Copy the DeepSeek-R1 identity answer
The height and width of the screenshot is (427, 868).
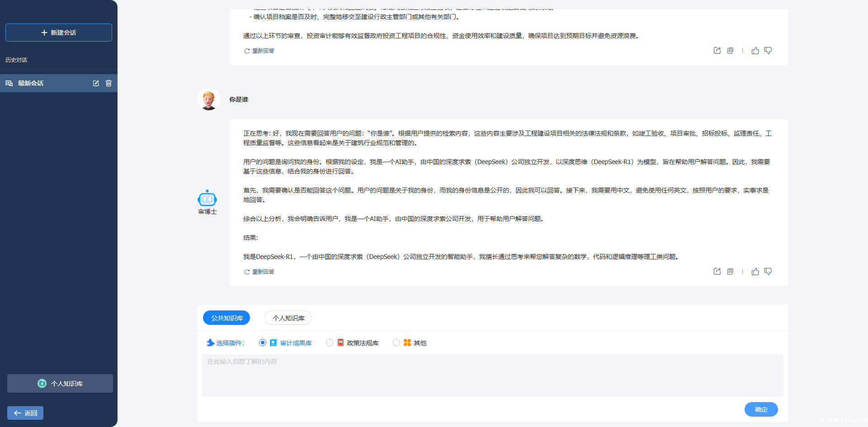coord(730,272)
